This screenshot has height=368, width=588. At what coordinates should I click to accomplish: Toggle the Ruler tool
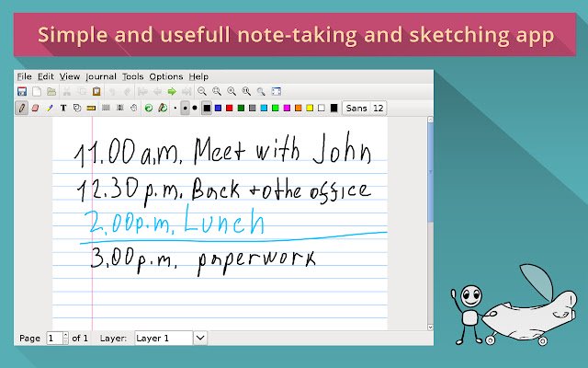point(91,109)
